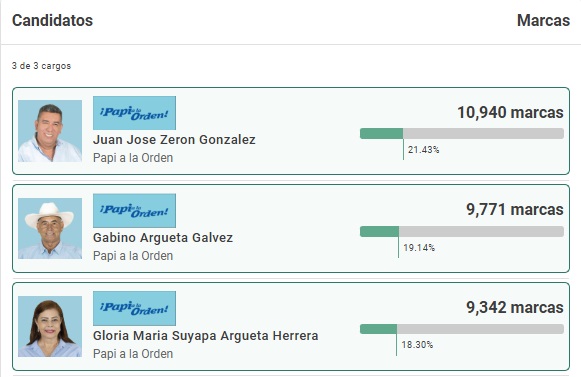Click the Papi a la Orden logo above Gloria
The width and height of the screenshot is (581, 377).
pyautogui.click(x=135, y=308)
